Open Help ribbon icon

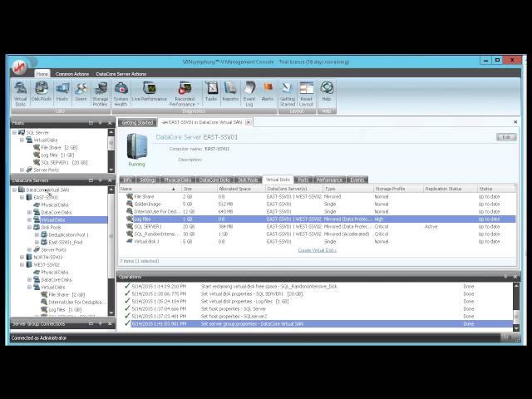pos(327,91)
